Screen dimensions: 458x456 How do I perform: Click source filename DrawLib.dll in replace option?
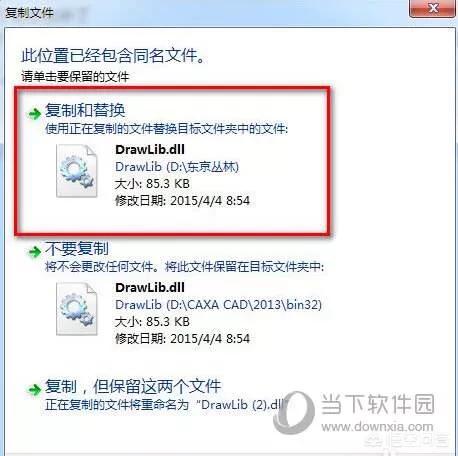click(150, 149)
